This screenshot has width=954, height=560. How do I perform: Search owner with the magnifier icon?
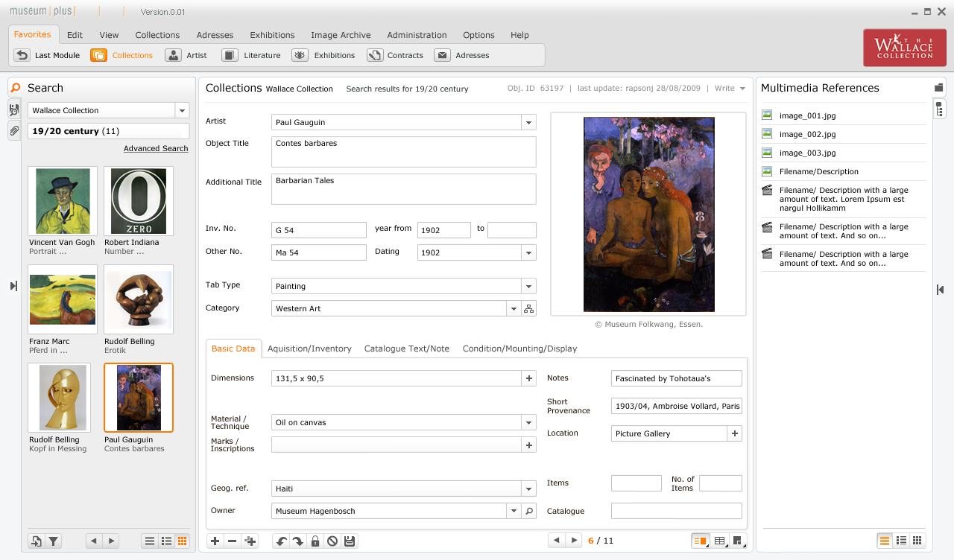pos(529,511)
